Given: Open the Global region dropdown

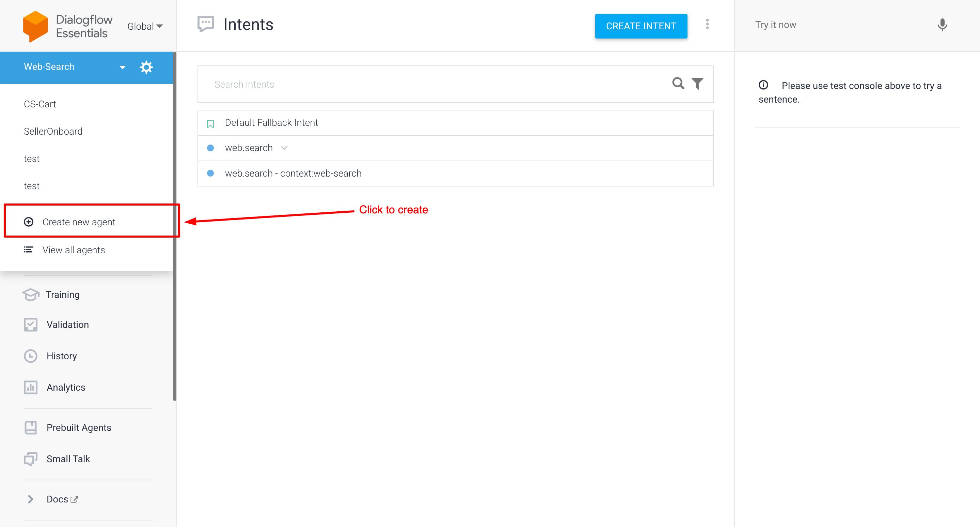Looking at the screenshot, I should pyautogui.click(x=145, y=26).
